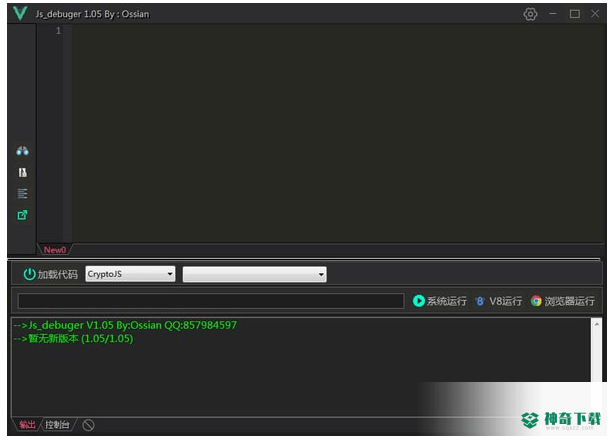Click the green export/open-external icon
Image resolution: width=613 pixels, height=442 pixels.
(x=22, y=215)
